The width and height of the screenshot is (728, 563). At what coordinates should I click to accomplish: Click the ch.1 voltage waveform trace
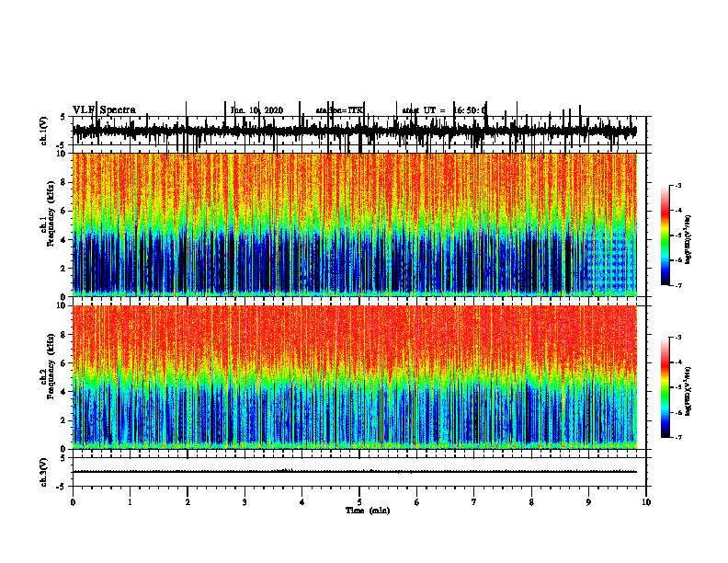(354, 131)
